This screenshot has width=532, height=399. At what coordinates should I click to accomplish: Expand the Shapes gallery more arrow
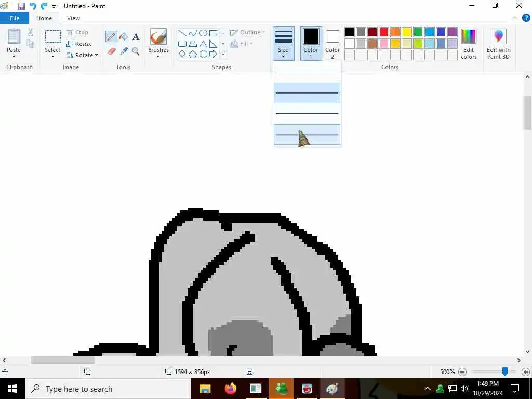click(x=223, y=54)
